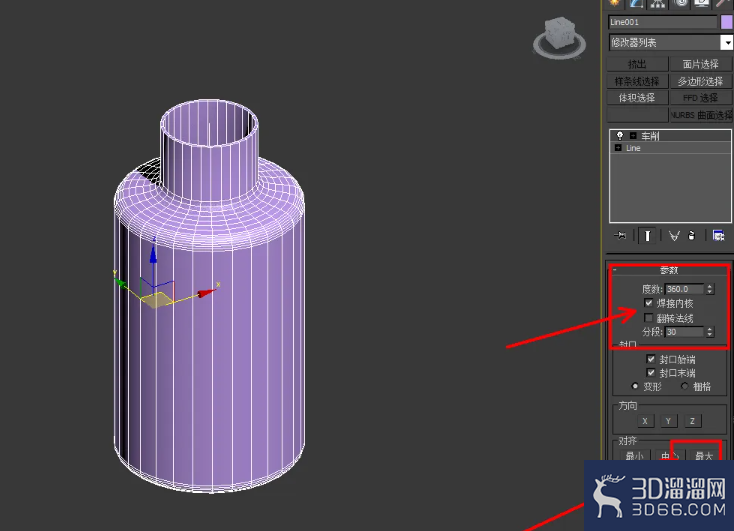This screenshot has width=734, height=531.
Task: Click the Remove Modifier trash icon
Action: [x=691, y=235]
